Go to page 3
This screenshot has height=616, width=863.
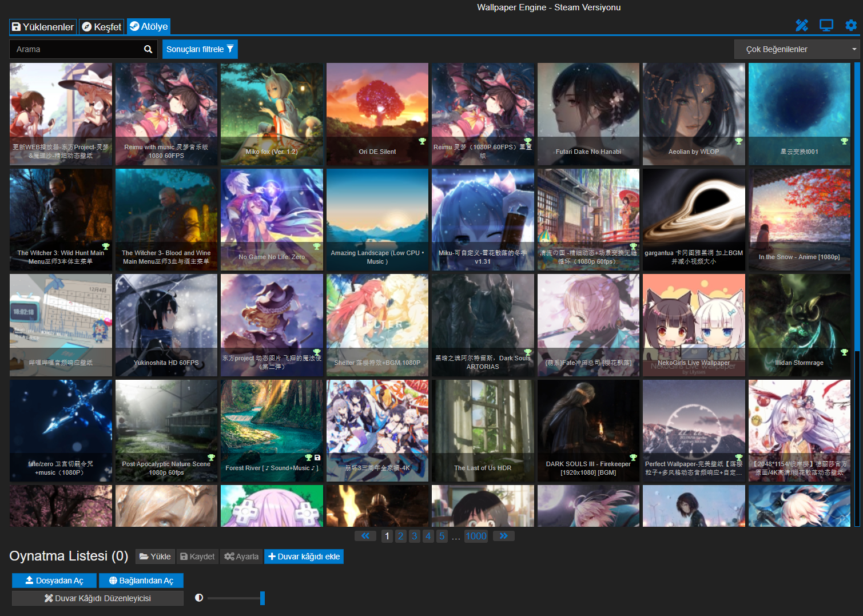(x=415, y=536)
